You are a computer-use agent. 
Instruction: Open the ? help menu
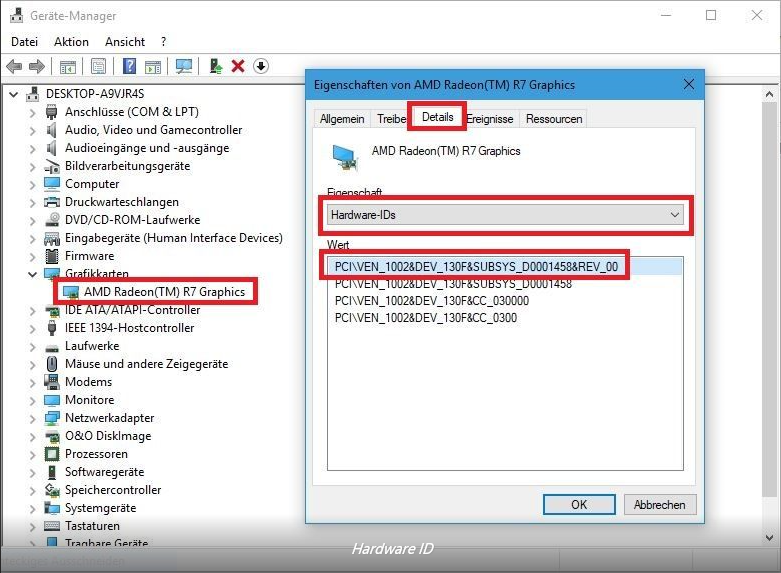point(163,41)
